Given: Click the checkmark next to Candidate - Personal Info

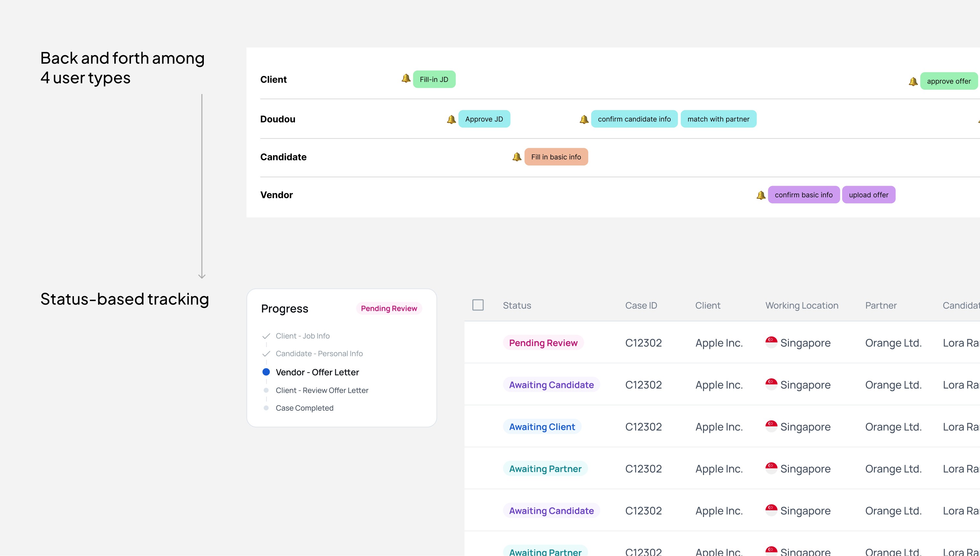Looking at the screenshot, I should (x=266, y=354).
